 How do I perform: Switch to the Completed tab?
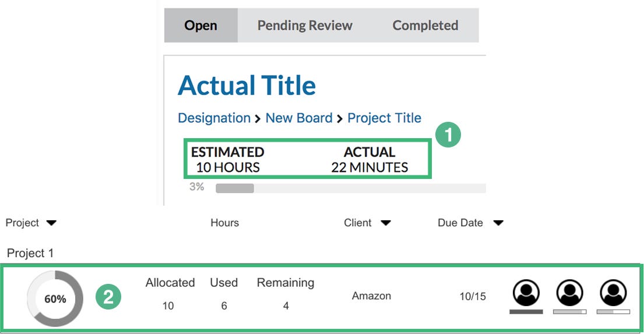(x=425, y=26)
